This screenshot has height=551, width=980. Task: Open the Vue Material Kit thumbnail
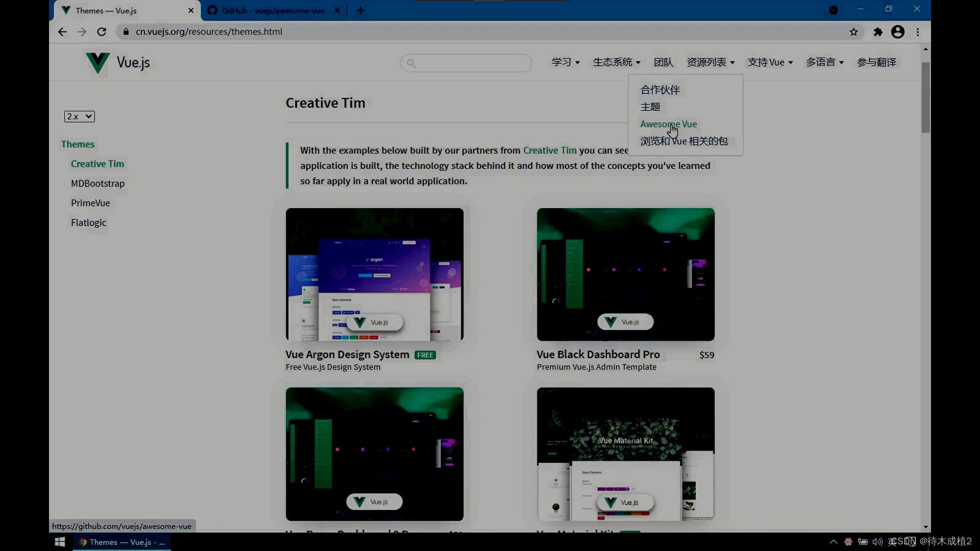tap(626, 454)
